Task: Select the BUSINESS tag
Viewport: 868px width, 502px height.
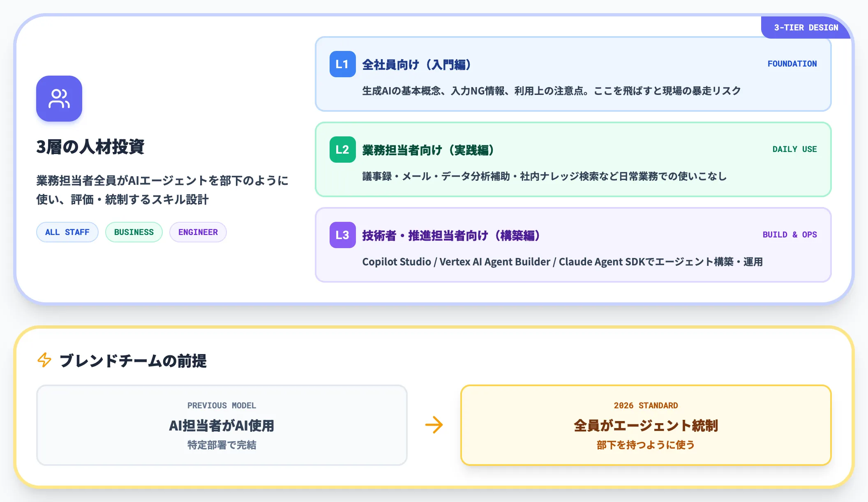Action: (134, 232)
